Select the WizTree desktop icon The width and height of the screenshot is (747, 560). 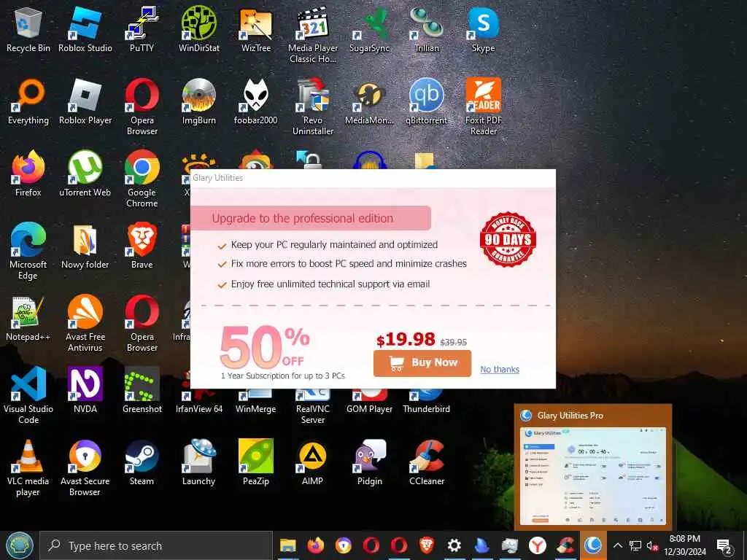click(x=256, y=29)
